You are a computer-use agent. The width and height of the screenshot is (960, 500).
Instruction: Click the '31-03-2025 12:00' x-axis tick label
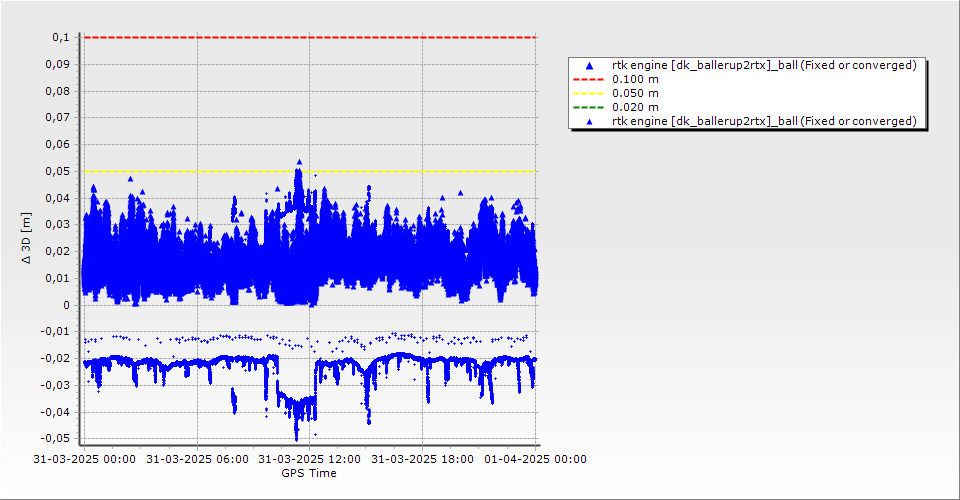pyautogui.click(x=309, y=459)
